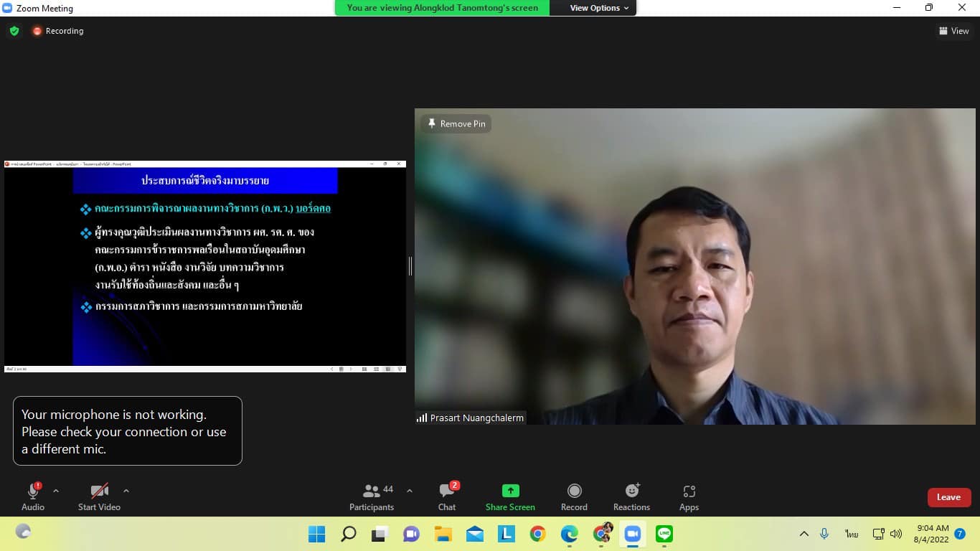980x551 pixels.
Task: Open the Chat panel
Action: [447, 497]
